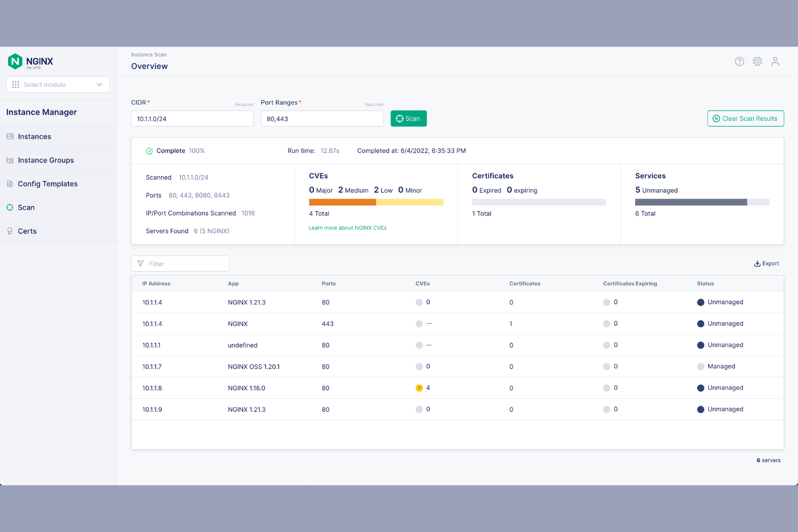Click the Export button
The width and height of the screenshot is (798, 532).
[x=766, y=264]
